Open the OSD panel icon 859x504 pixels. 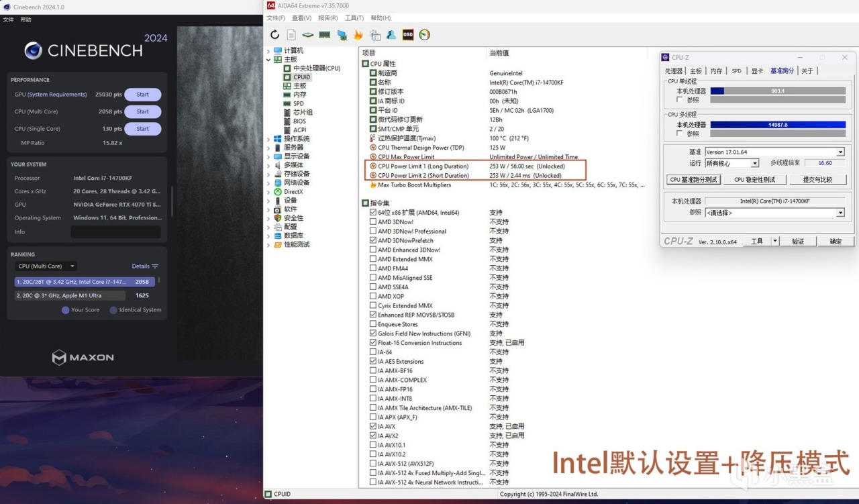pos(408,35)
